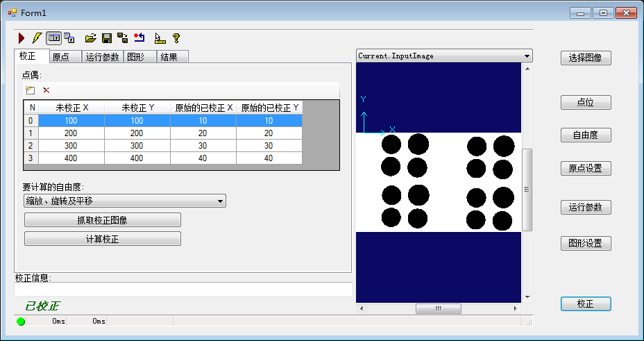Click the blue reset arrow icon
Screen dimensions: 644x341
139,38
